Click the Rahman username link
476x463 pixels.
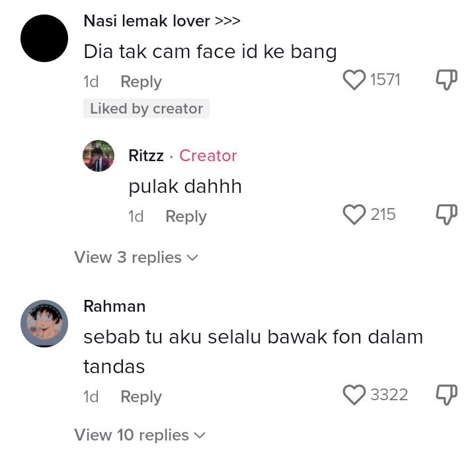114,306
